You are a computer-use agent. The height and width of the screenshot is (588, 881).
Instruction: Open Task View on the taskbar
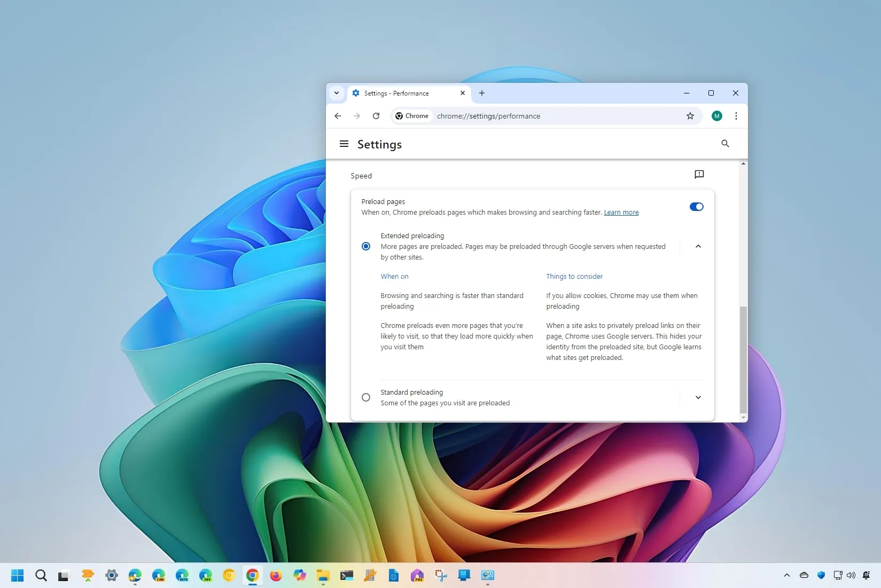[x=64, y=575]
